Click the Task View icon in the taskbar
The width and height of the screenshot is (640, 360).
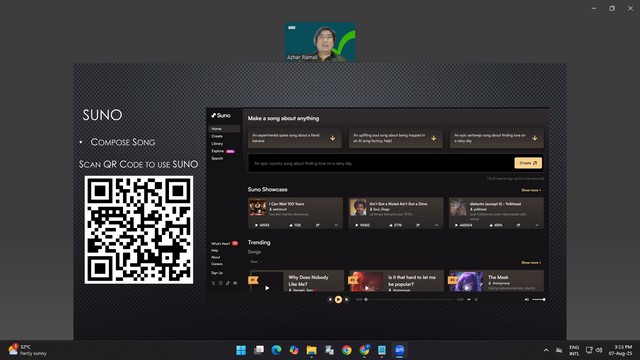(x=259, y=350)
